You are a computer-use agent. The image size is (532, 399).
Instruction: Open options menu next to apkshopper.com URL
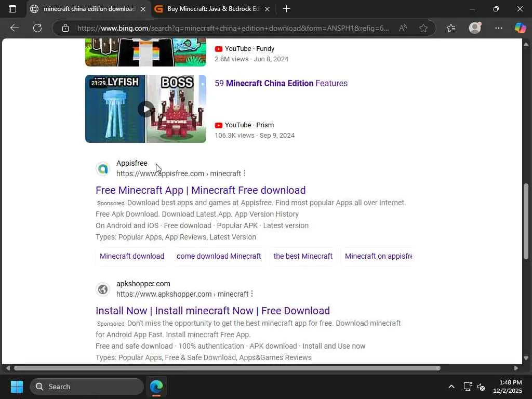(252, 294)
